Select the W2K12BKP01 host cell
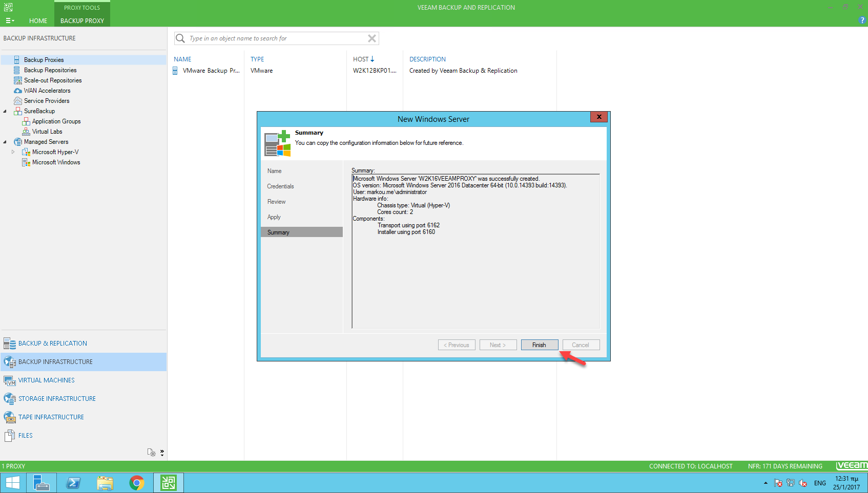This screenshot has height=493, width=868. 375,71
